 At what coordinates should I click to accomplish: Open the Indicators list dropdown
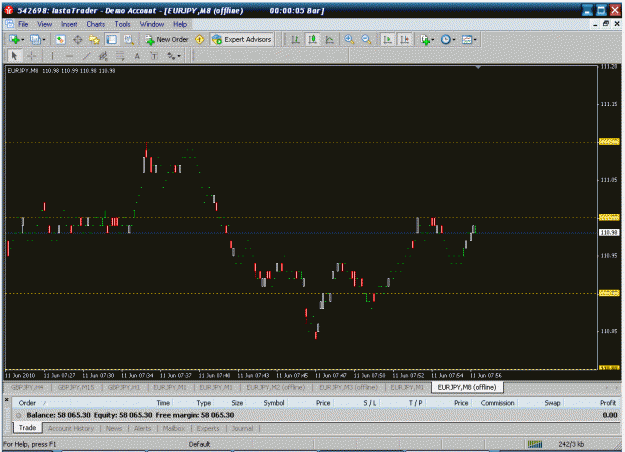tap(427, 39)
